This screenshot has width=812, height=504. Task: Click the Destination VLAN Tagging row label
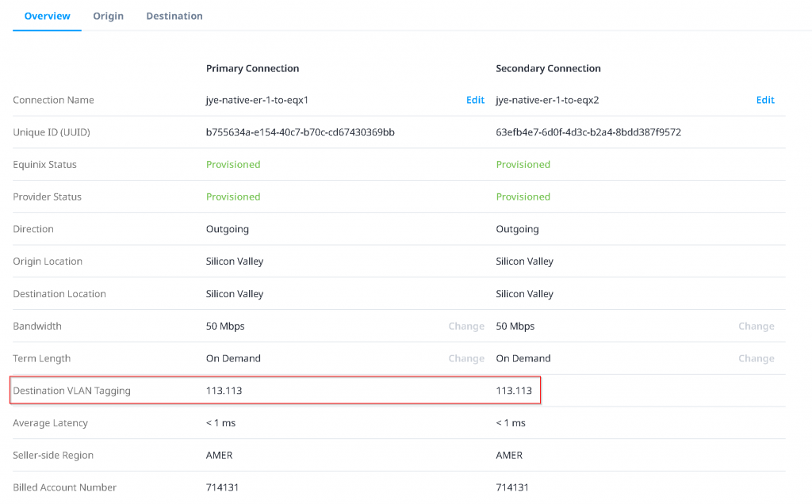click(x=71, y=391)
